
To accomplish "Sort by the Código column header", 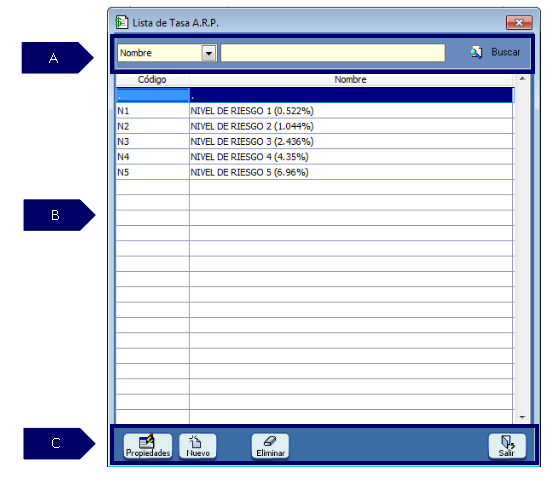I will [152, 80].
